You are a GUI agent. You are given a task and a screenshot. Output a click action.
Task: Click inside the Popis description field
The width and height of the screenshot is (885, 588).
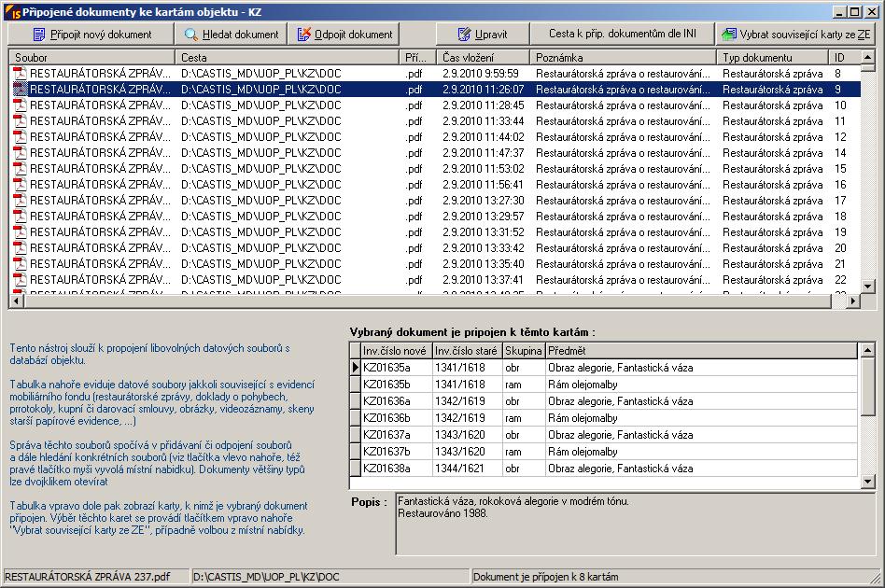coord(635,523)
